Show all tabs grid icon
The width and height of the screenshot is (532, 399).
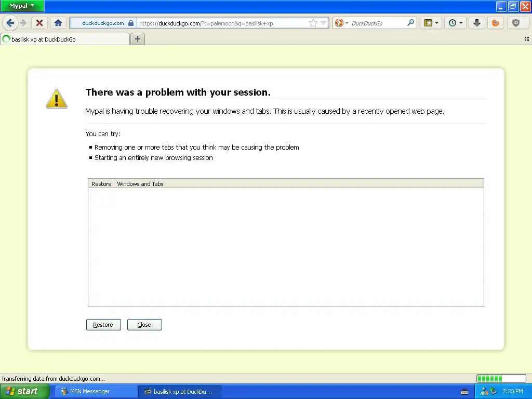point(527,39)
